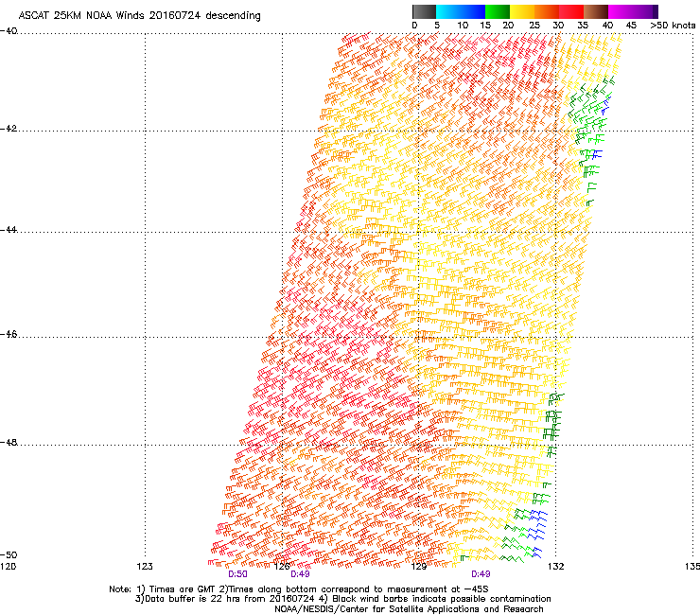Click the longitude label '129'
Viewport: 700px width, 615px height.
tap(418, 567)
